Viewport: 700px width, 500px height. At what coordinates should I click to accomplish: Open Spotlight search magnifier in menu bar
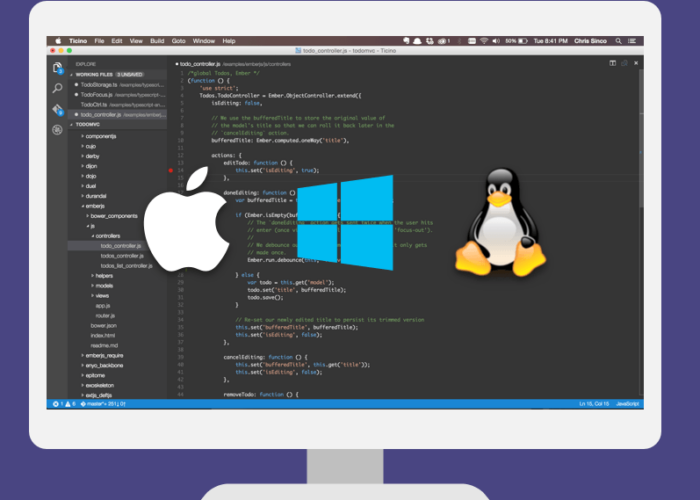click(x=618, y=41)
